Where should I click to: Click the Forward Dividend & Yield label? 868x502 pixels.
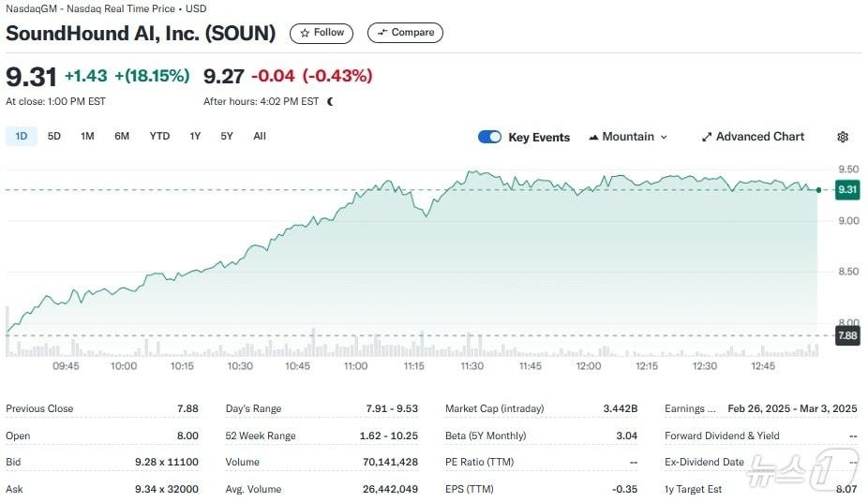[722, 436]
